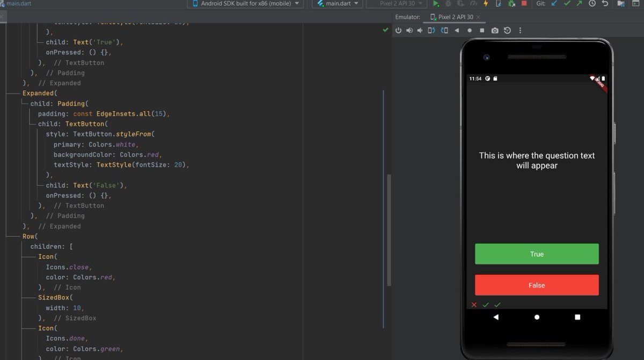Screen dimensions: 644x360
Task: Lower emulator volume icon
Action: pos(421,31)
